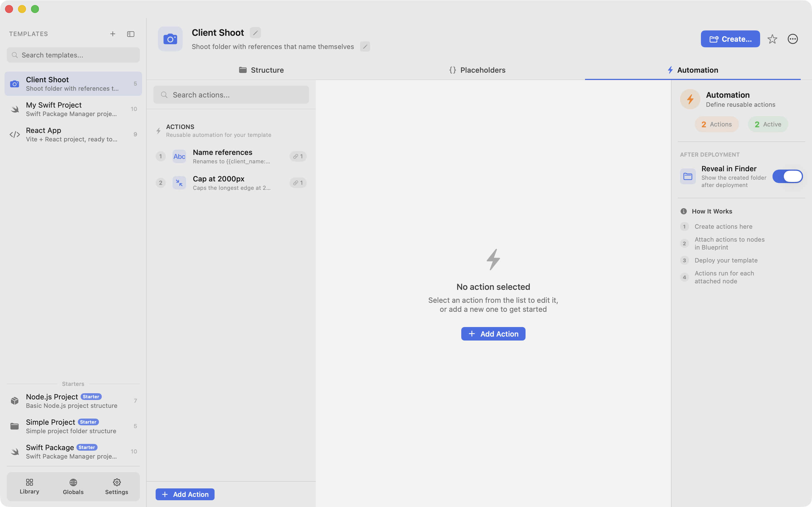Click the pencil icon next to the template description
Screen dimensions: 812x507
(365, 46)
